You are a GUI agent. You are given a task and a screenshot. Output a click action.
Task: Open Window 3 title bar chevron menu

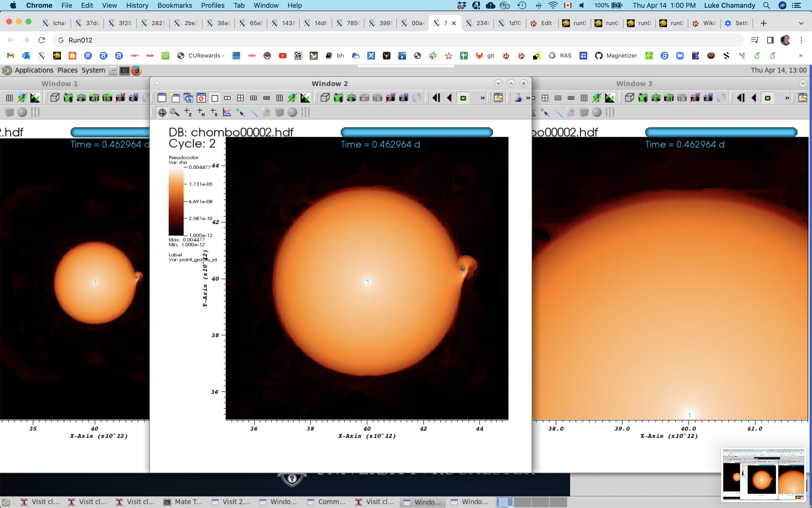(x=803, y=83)
